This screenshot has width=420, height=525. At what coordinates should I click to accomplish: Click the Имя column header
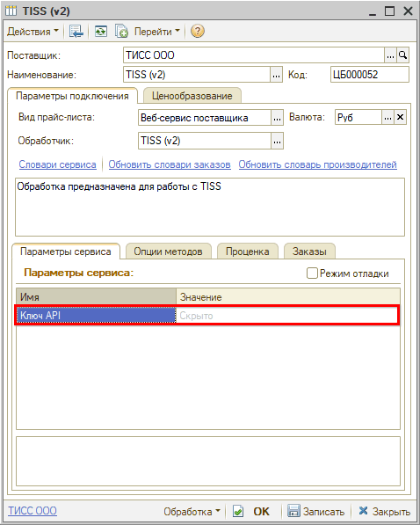coord(97,296)
